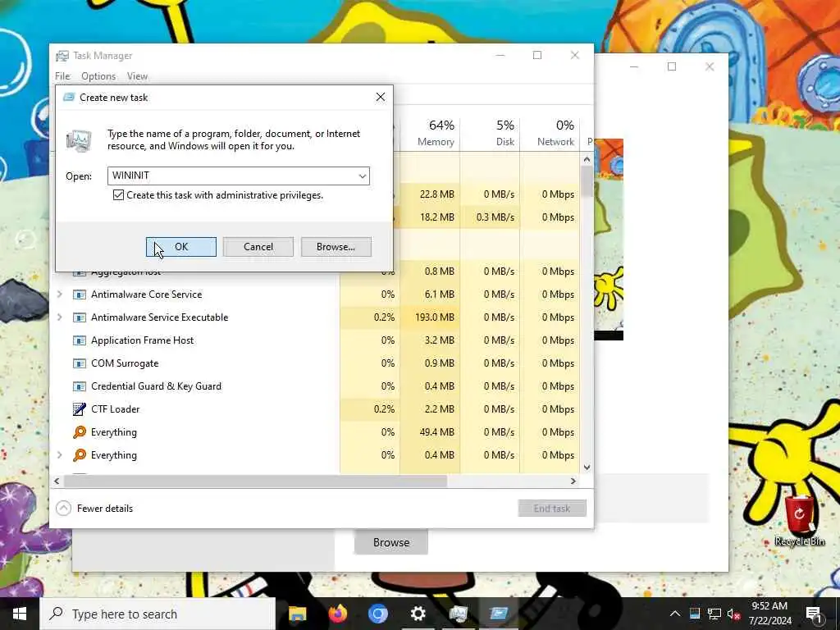
Task: Open the Browse... file picker in dialog
Action: pyautogui.click(x=336, y=247)
